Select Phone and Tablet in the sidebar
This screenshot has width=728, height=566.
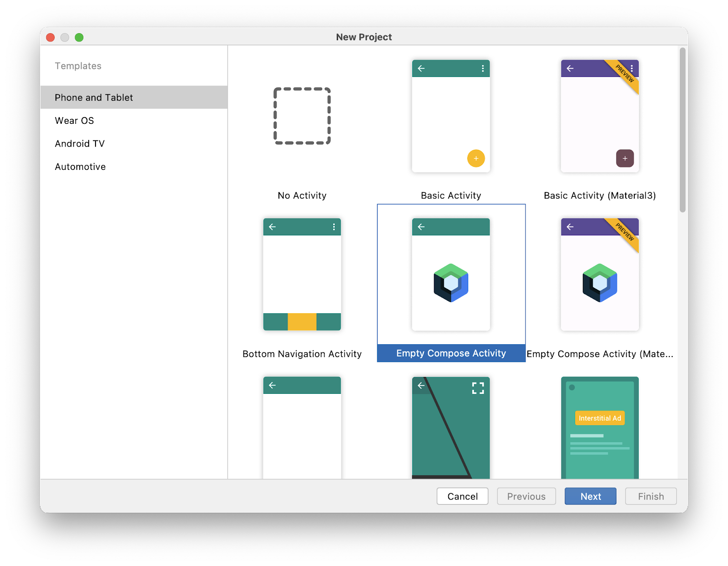click(x=94, y=97)
